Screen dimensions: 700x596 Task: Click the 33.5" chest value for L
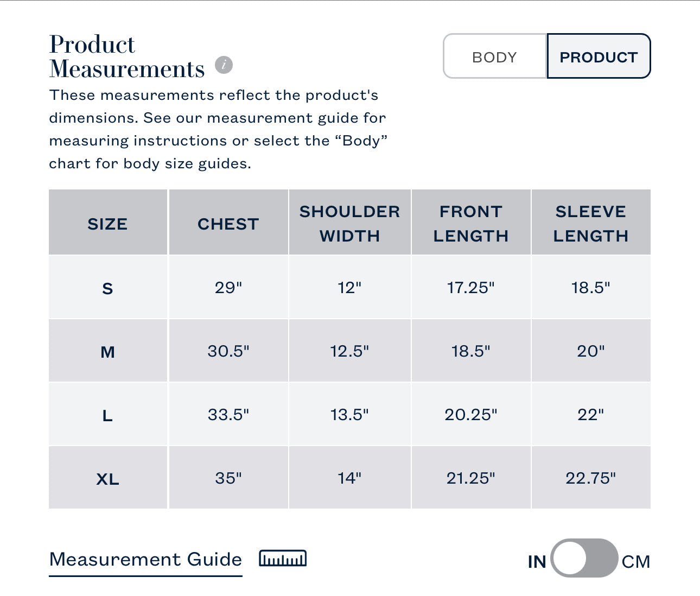pos(228,415)
